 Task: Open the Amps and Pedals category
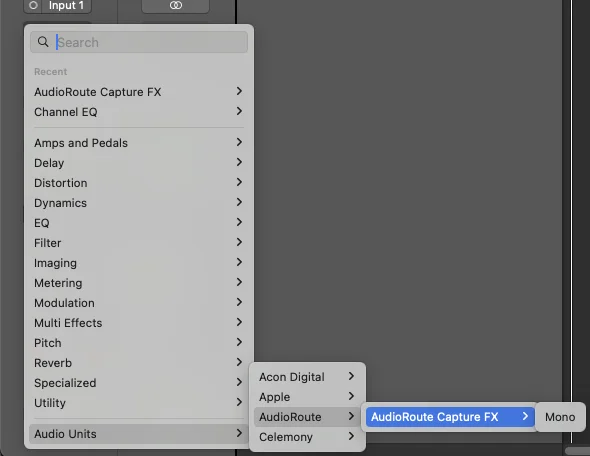click(139, 143)
